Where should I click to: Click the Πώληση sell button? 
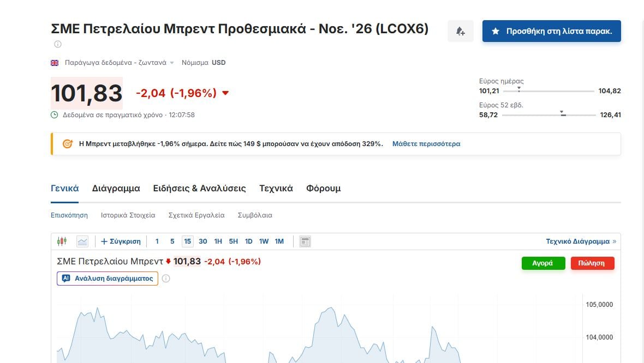point(592,263)
